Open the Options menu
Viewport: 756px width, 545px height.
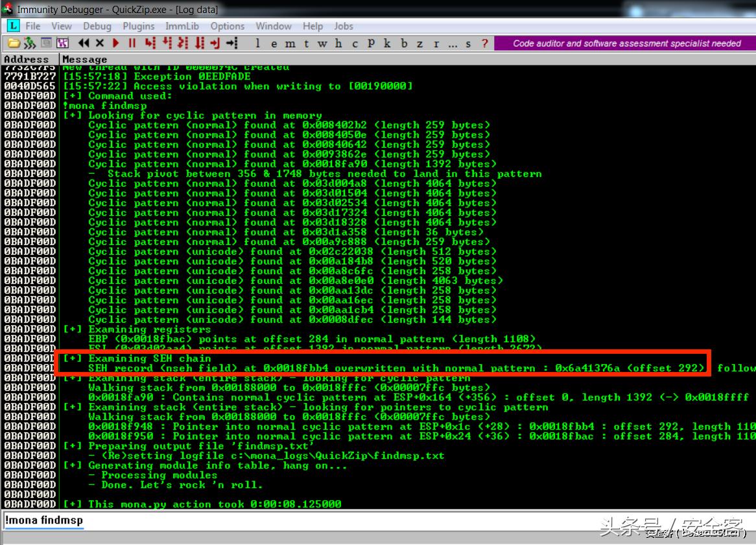pos(228,27)
